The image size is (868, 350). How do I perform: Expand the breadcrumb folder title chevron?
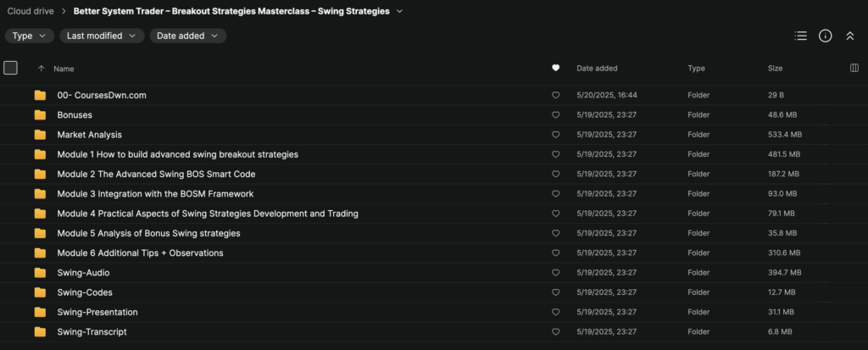(x=400, y=11)
